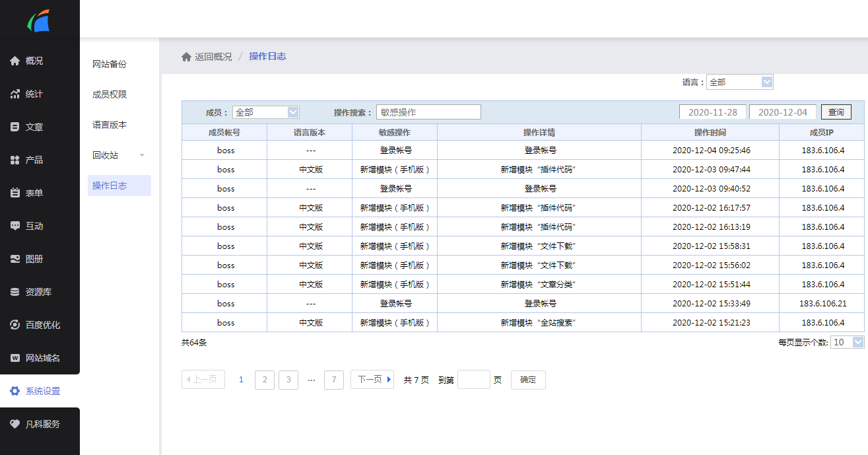Open 百度优化 optimization icon
Screen dimensions: 868x455
pyautogui.click(x=15, y=325)
